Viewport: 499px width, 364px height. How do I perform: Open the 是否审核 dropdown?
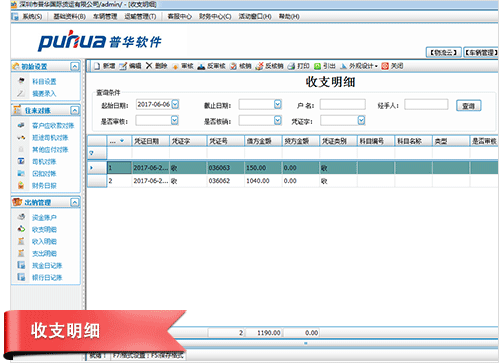click(175, 120)
